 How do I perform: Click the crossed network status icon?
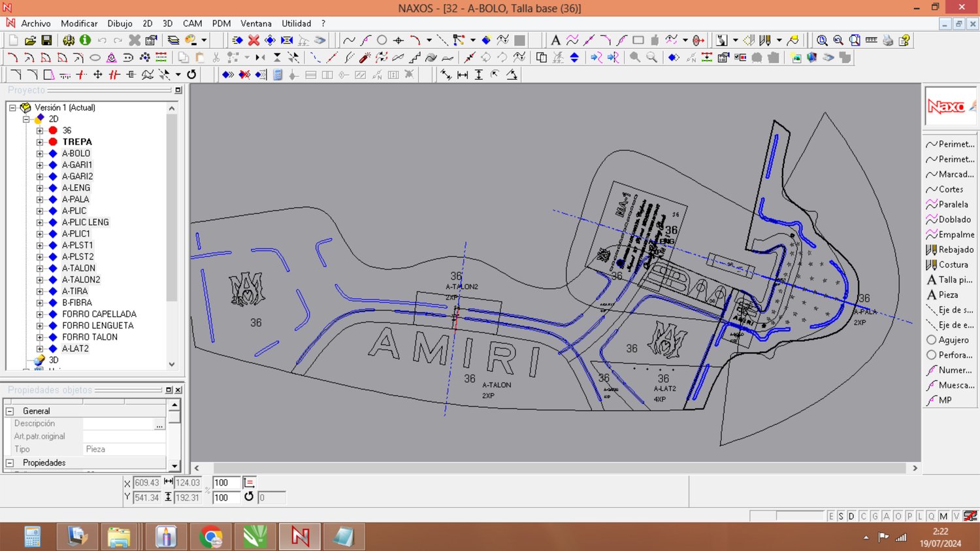tap(971, 516)
